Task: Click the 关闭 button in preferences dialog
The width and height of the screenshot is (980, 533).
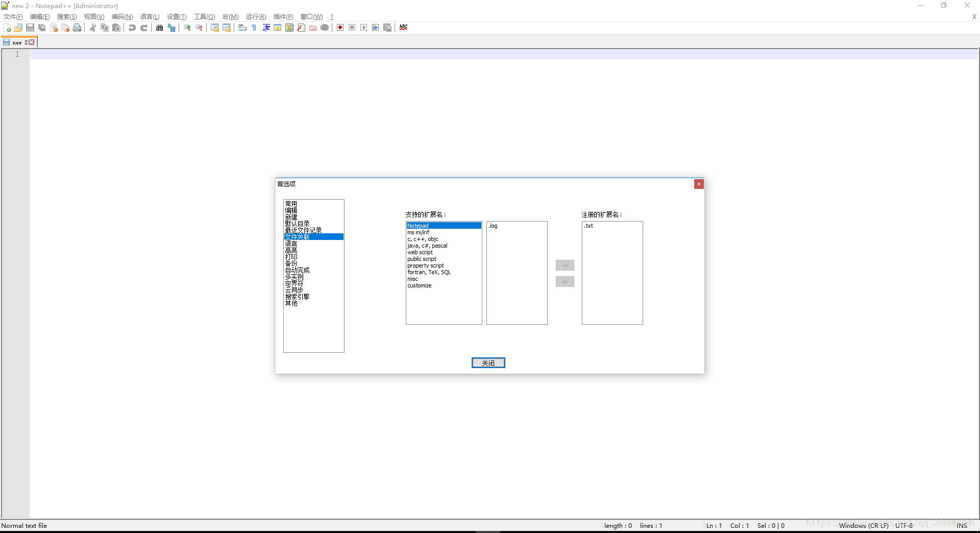Action: point(488,363)
